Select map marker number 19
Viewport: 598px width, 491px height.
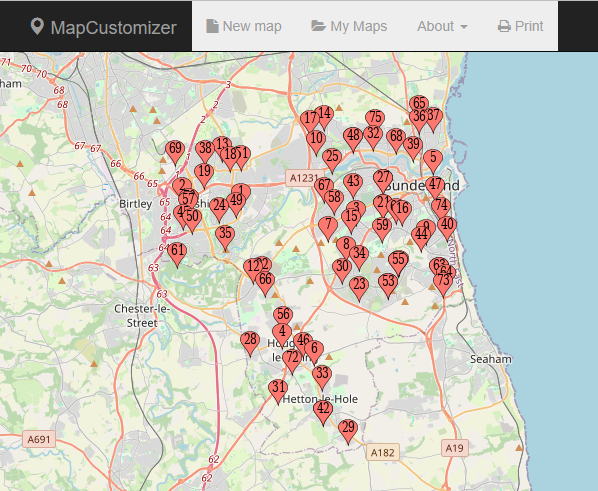(x=204, y=173)
